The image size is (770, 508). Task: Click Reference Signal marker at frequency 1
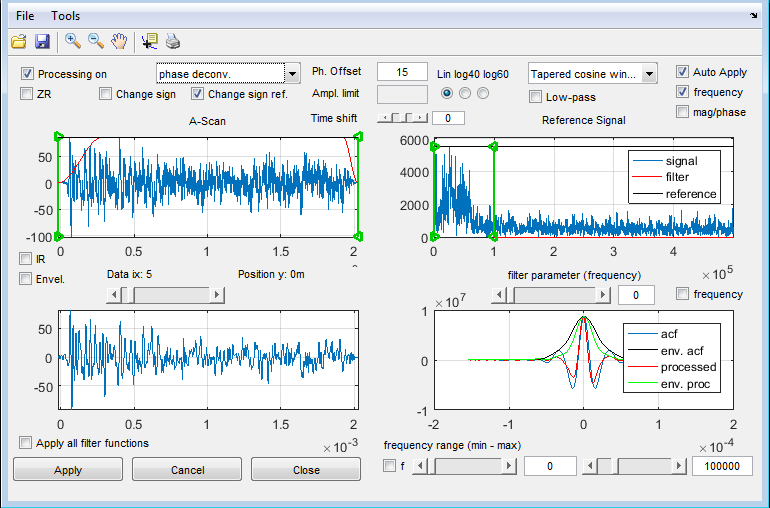click(x=494, y=146)
